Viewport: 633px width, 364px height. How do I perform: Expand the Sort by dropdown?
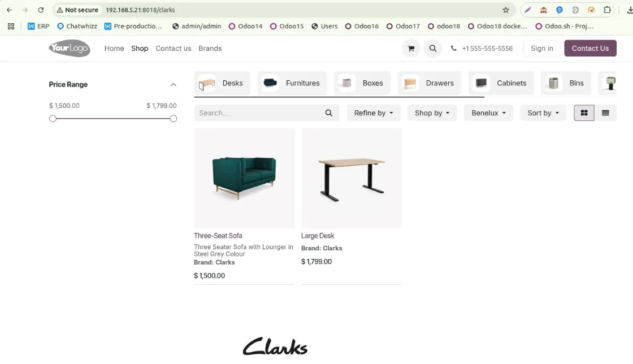543,113
